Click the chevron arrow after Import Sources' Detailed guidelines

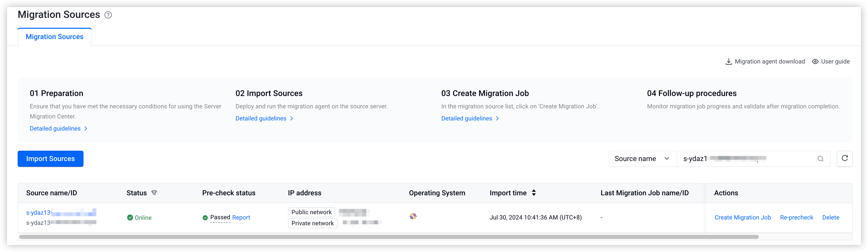(x=292, y=118)
